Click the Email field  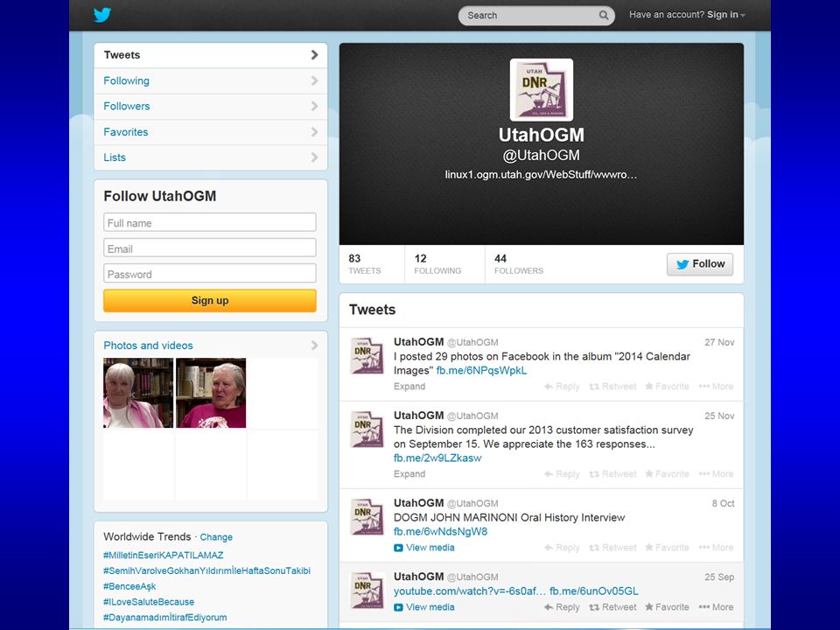[x=210, y=248]
